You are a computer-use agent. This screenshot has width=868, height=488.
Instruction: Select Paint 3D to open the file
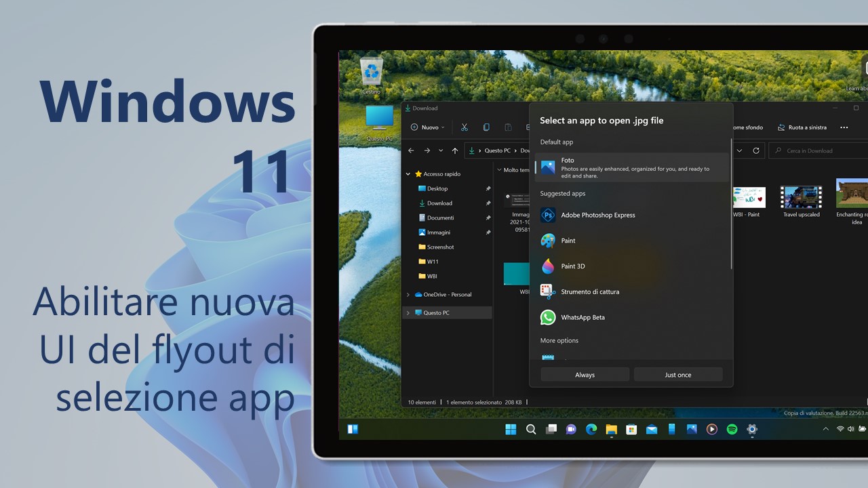631,266
